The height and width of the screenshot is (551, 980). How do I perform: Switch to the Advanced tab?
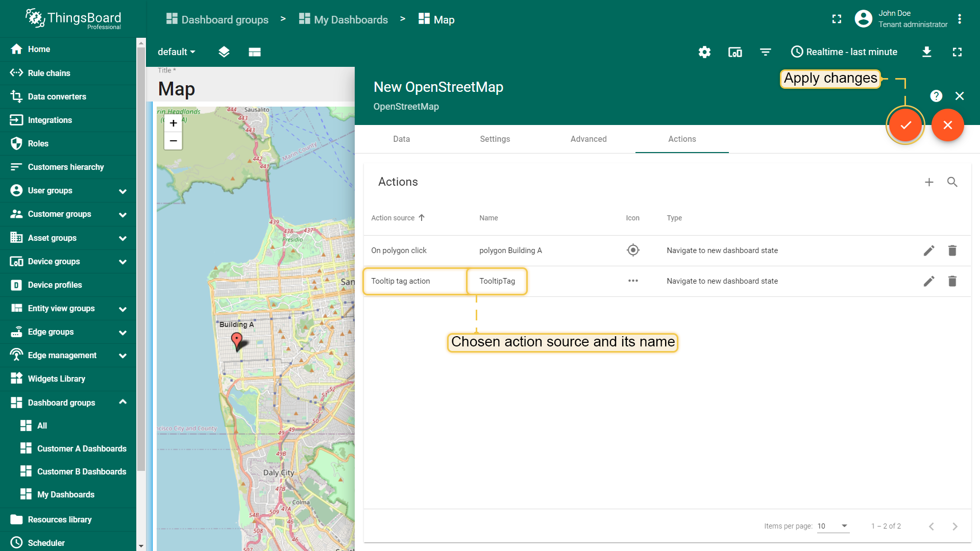point(589,139)
